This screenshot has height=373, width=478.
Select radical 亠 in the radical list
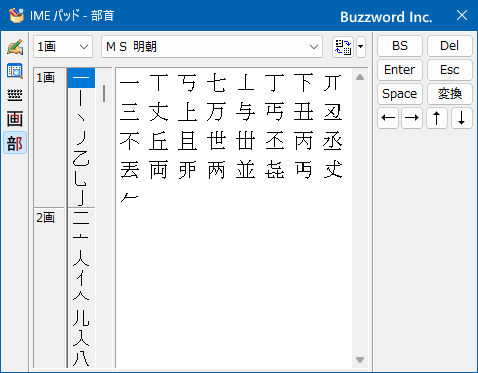(81, 237)
